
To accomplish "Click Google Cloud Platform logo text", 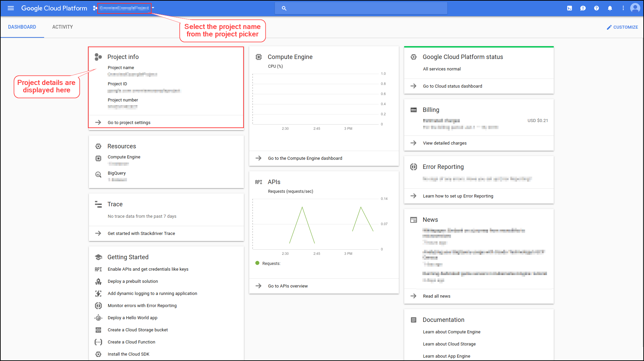I will (54, 8).
